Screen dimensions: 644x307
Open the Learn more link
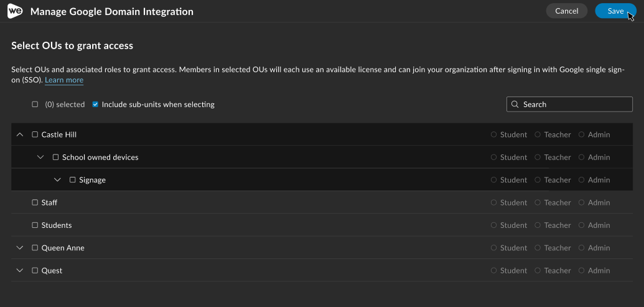pos(64,80)
